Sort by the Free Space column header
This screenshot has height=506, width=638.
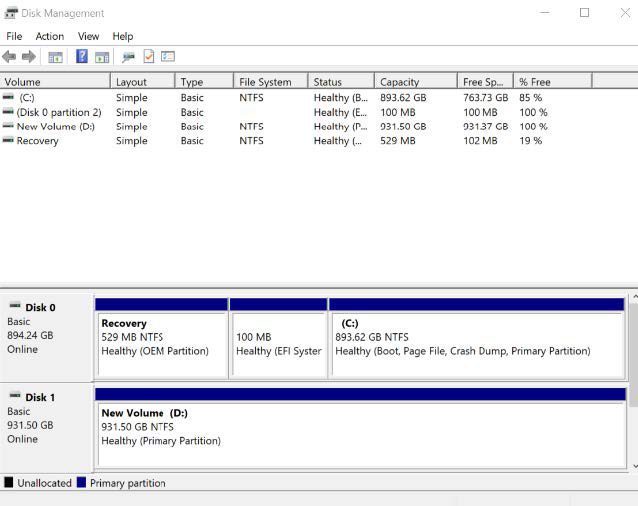(486, 82)
